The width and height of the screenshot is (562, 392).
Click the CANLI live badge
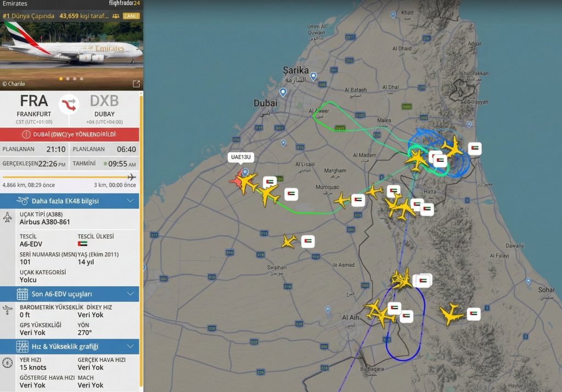tap(131, 16)
